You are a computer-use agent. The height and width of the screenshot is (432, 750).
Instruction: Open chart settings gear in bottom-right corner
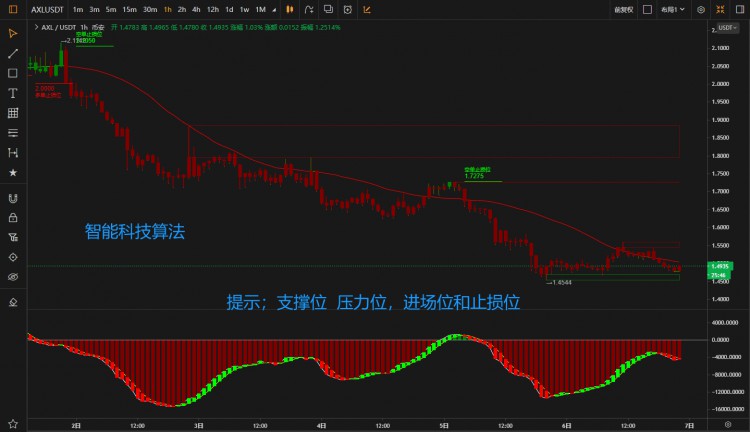click(x=728, y=424)
